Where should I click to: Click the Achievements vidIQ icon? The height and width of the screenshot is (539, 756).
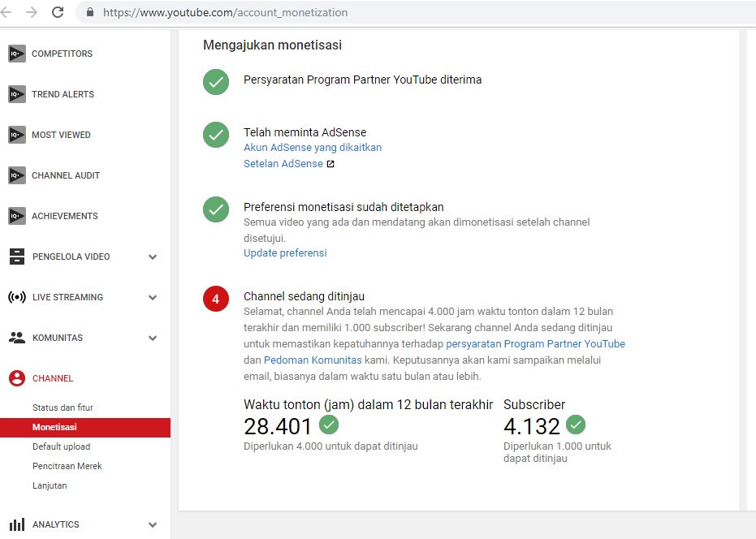(17, 215)
